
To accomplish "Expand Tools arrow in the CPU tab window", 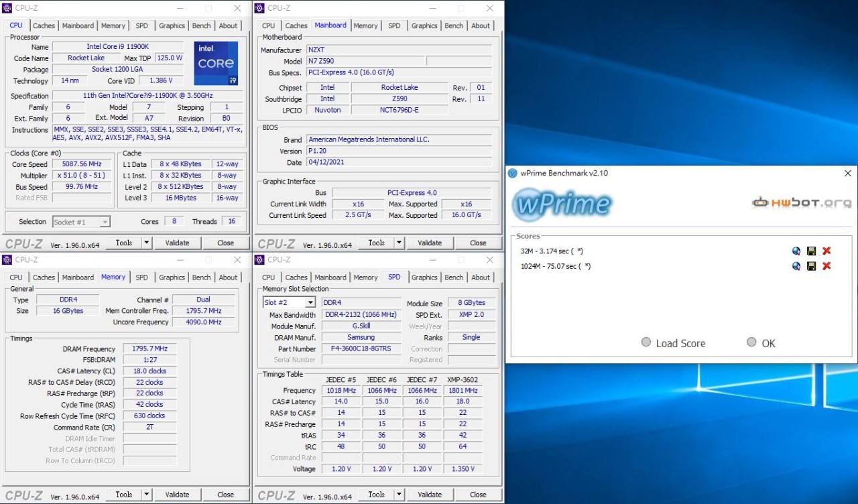I will coord(147,243).
